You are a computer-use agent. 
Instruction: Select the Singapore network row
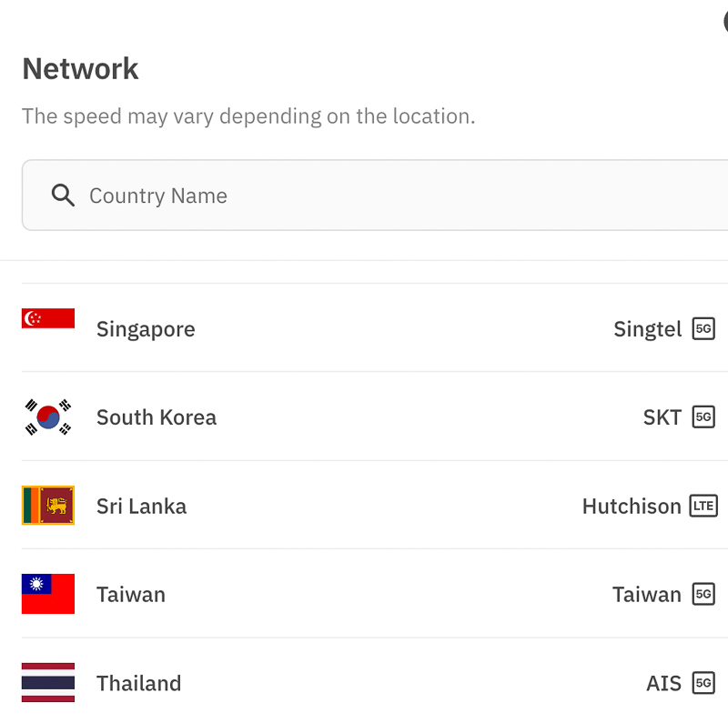pos(364,328)
